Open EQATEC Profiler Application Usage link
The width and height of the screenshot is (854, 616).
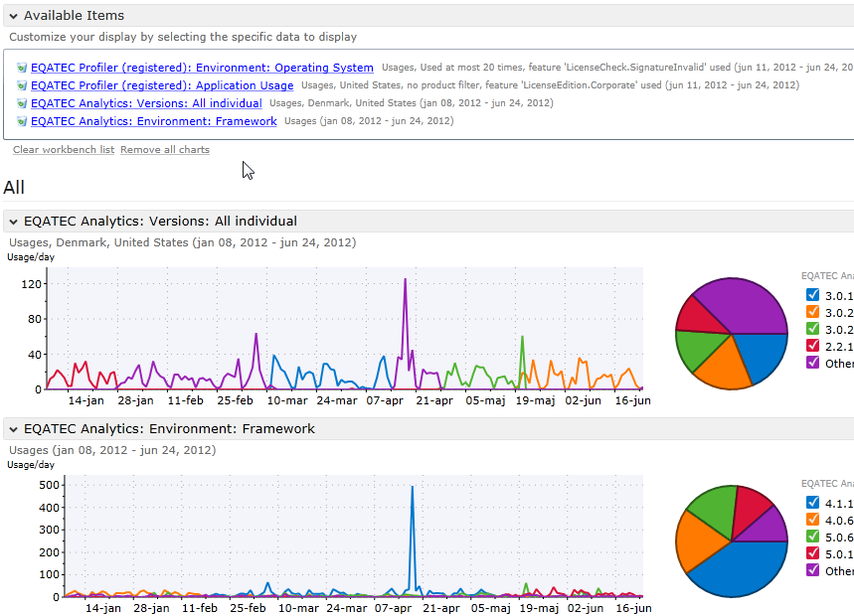pos(162,85)
